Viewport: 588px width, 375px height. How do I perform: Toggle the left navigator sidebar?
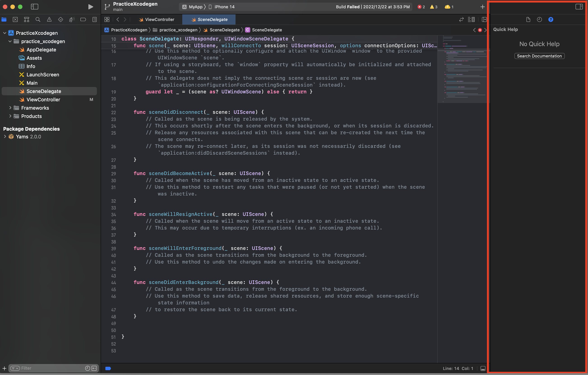coord(34,7)
